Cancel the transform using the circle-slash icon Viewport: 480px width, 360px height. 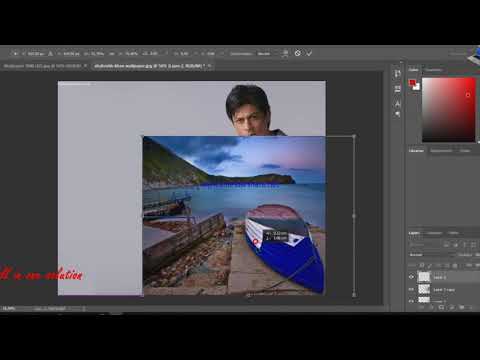[x=298, y=53]
